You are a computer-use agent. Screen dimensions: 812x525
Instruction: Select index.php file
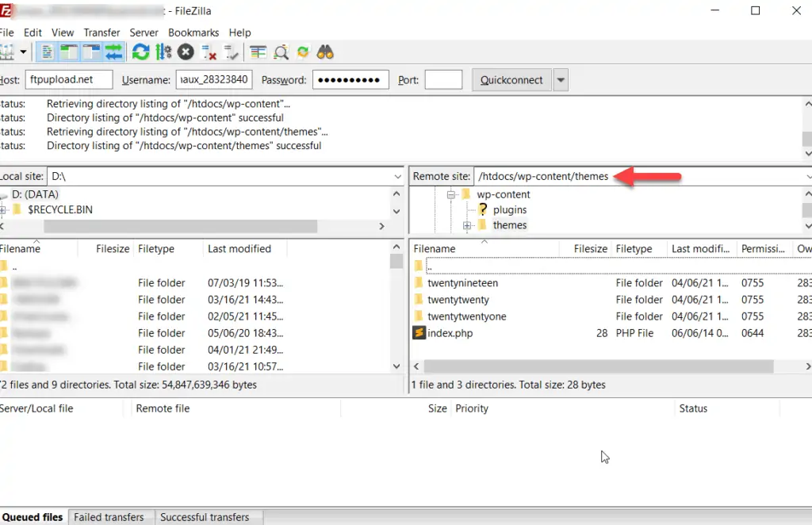pyautogui.click(x=450, y=333)
